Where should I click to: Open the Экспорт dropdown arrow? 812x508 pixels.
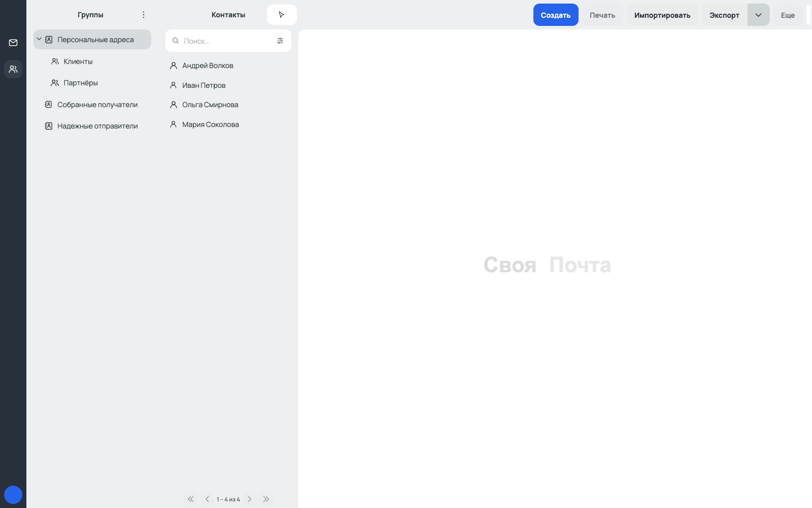click(x=759, y=15)
